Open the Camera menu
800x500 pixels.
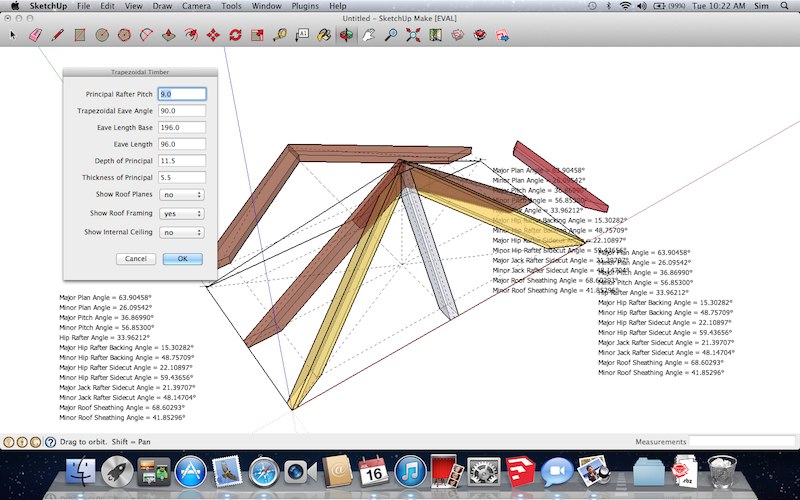tap(196, 6)
